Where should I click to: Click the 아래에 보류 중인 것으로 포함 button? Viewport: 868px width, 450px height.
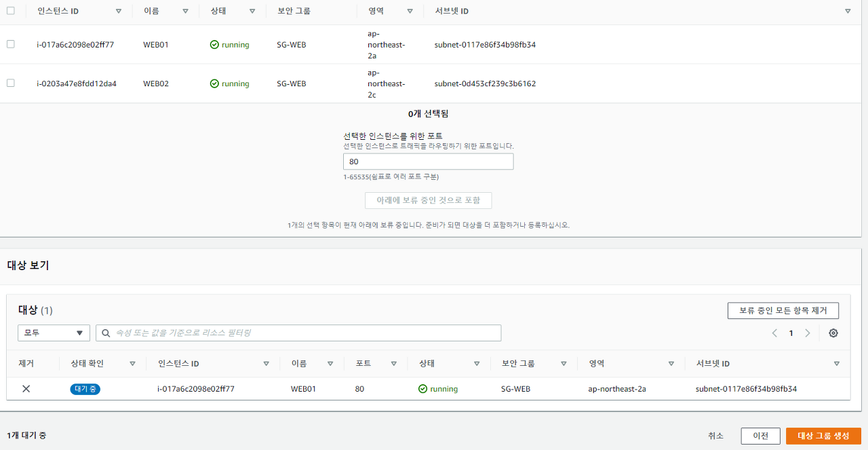[429, 200]
